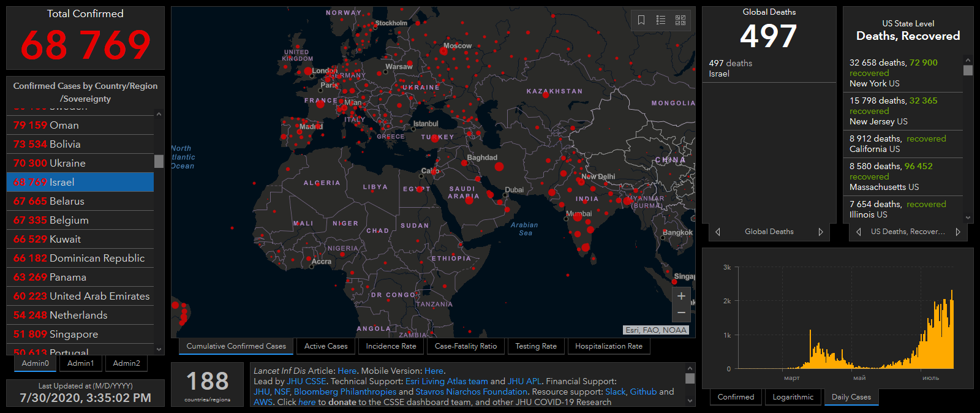Zoom out on the map
The height and width of the screenshot is (413, 980).
coord(681,313)
